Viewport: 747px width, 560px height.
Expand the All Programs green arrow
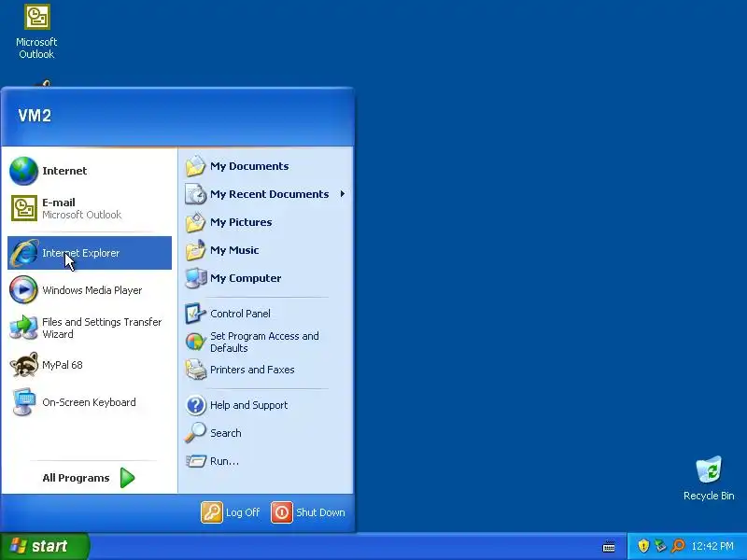(x=127, y=478)
